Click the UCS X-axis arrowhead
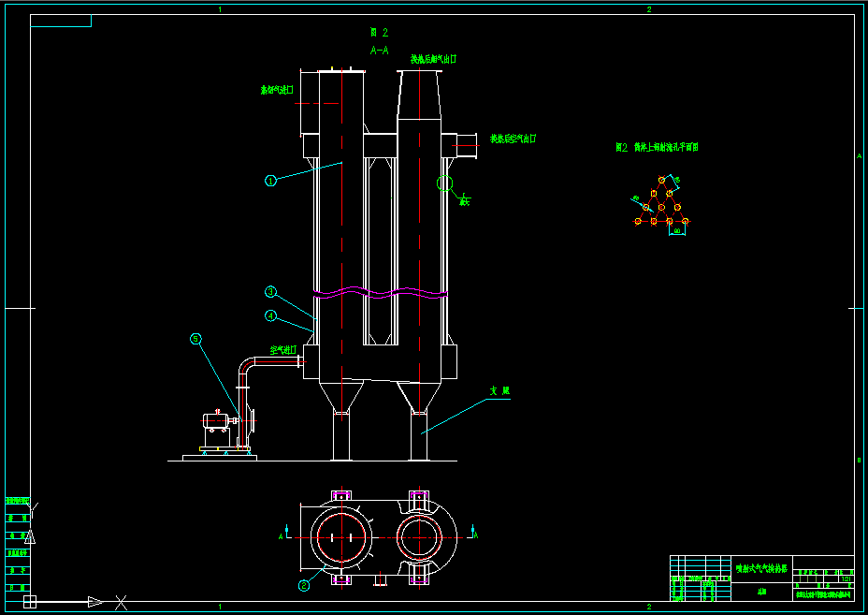The image size is (868, 615). [94, 601]
